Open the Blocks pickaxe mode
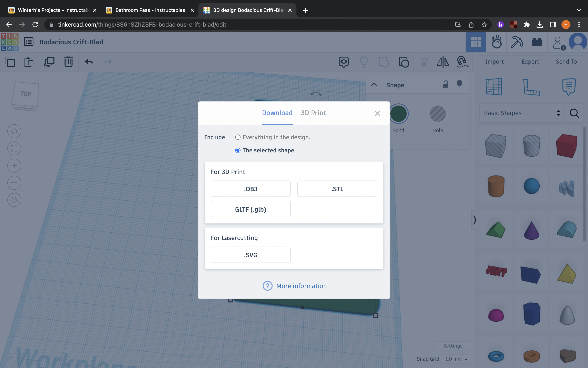This screenshot has height=368, width=588. (517, 42)
